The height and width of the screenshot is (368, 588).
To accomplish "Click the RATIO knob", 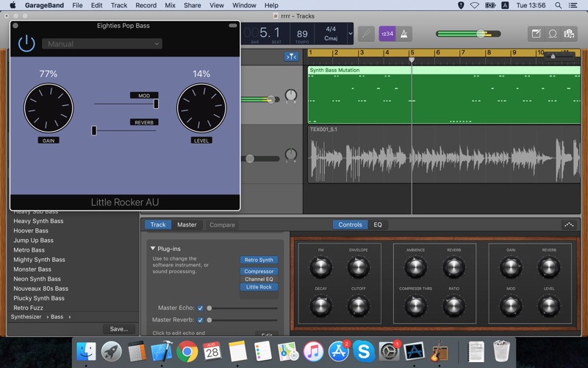I will tap(453, 306).
